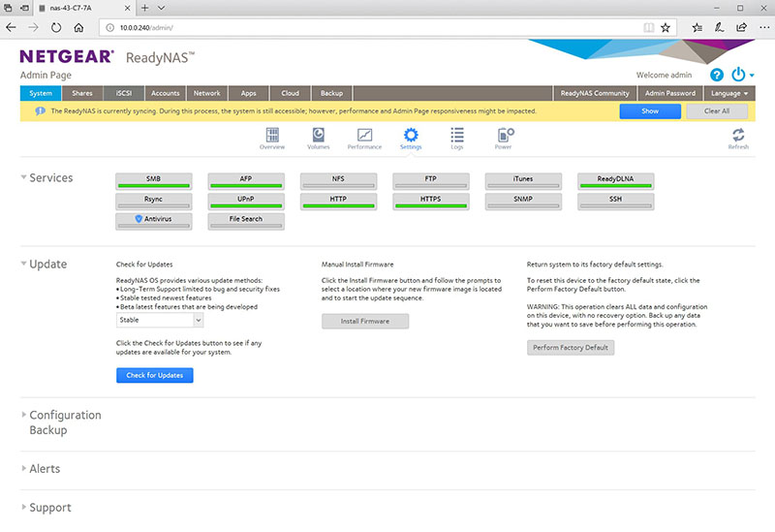
Task: Toggle the SSH service
Action: click(x=615, y=201)
